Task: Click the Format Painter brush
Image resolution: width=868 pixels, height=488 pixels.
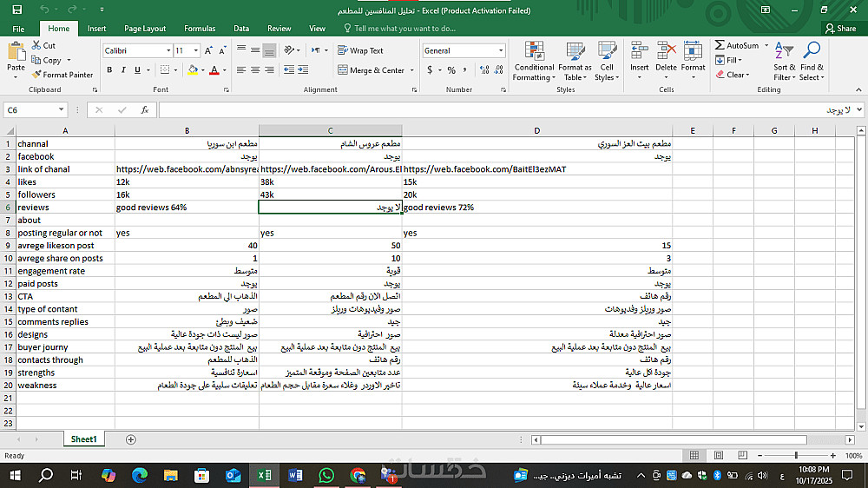Action: pyautogui.click(x=36, y=75)
